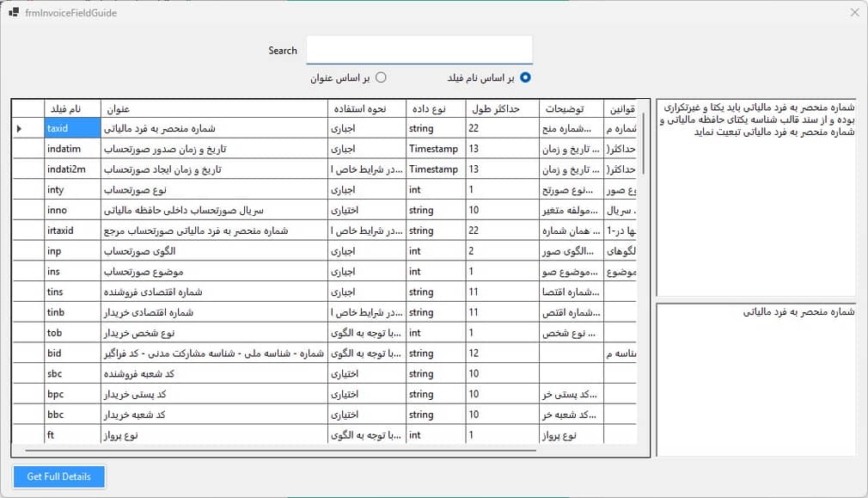Click the "توضیحات" column header
The width and height of the screenshot is (868, 498).
(572, 108)
